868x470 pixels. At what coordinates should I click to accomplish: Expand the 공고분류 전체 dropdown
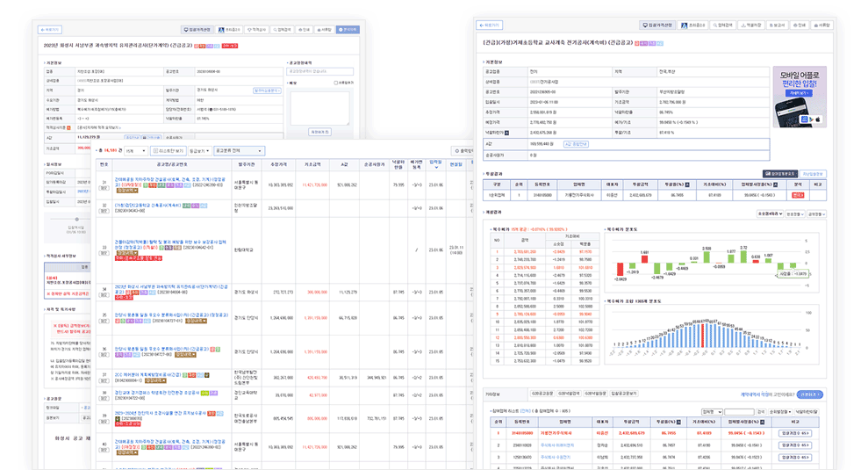tap(239, 151)
